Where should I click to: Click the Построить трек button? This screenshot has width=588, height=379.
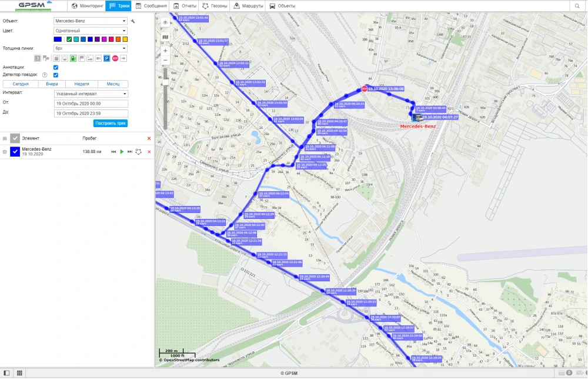[111, 123]
